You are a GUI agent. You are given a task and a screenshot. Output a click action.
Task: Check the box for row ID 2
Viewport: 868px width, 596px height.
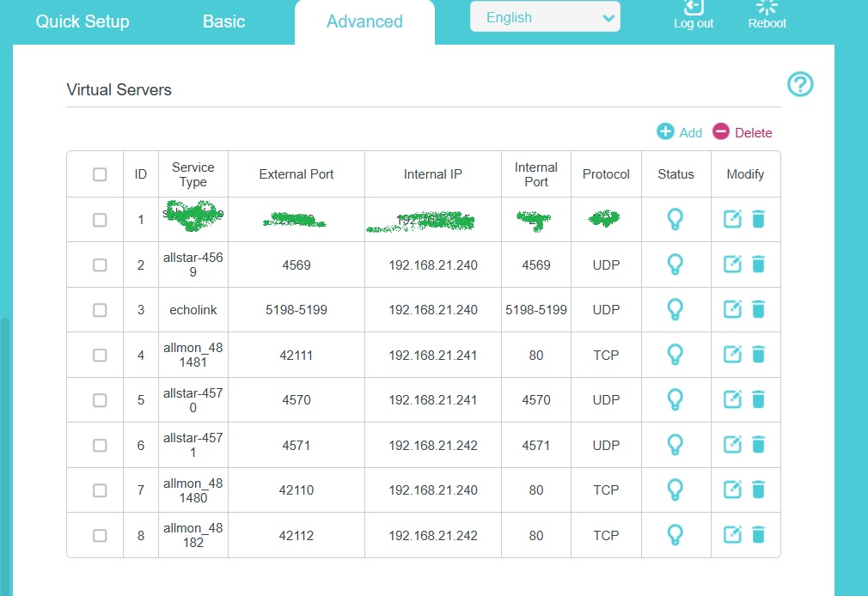[x=100, y=265]
